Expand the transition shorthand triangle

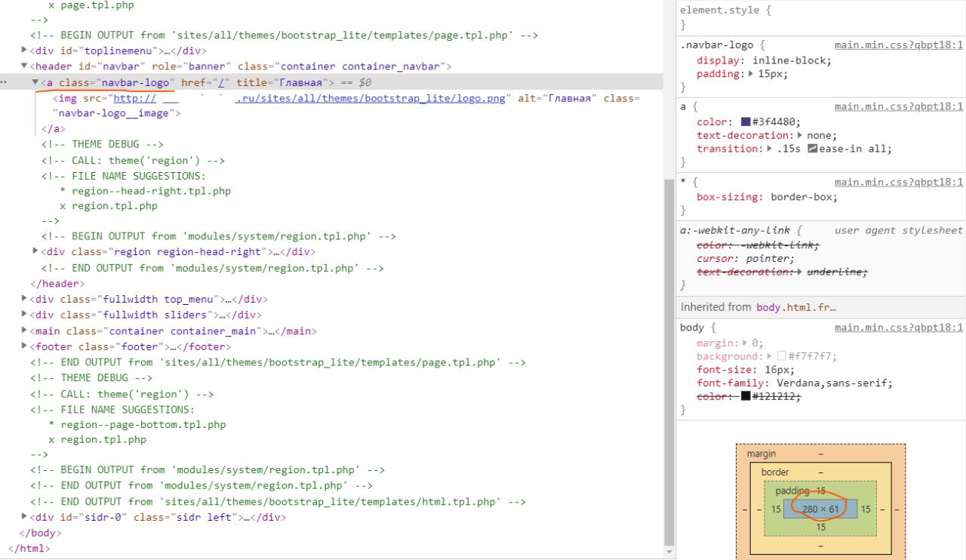[x=771, y=149]
